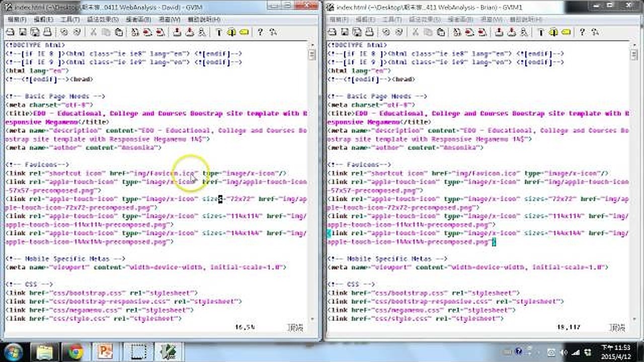Screen dimensions: 644x362
Task: Open 檔案(F) menu in left David window
Action: [x=16, y=20]
